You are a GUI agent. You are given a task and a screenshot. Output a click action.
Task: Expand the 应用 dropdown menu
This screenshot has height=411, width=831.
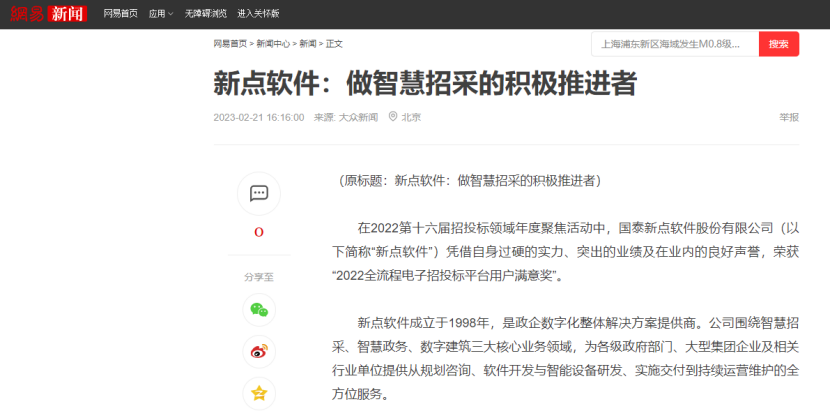pos(161,14)
